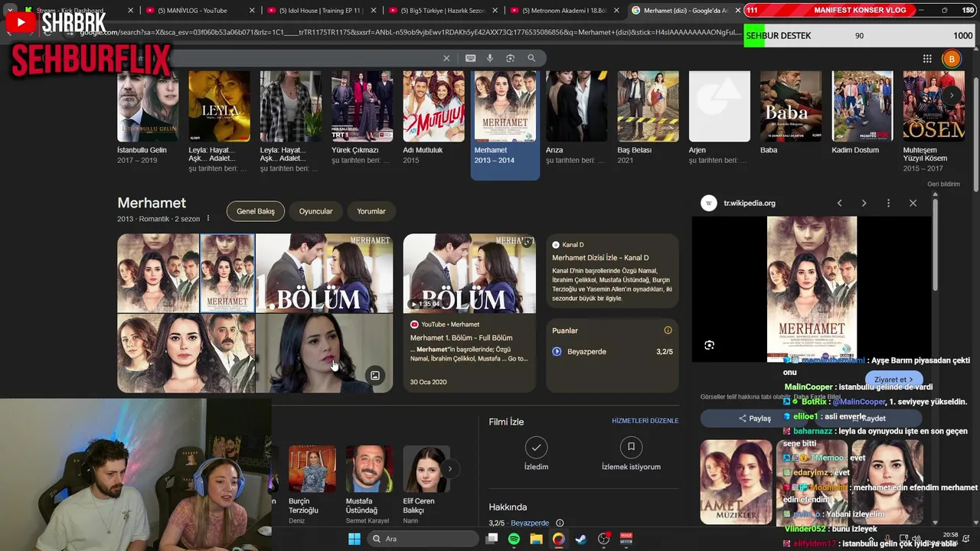This screenshot has width=980, height=551.
Task: Show previous image in Wikipedia preview panel
Action: pyautogui.click(x=839, y=203)
